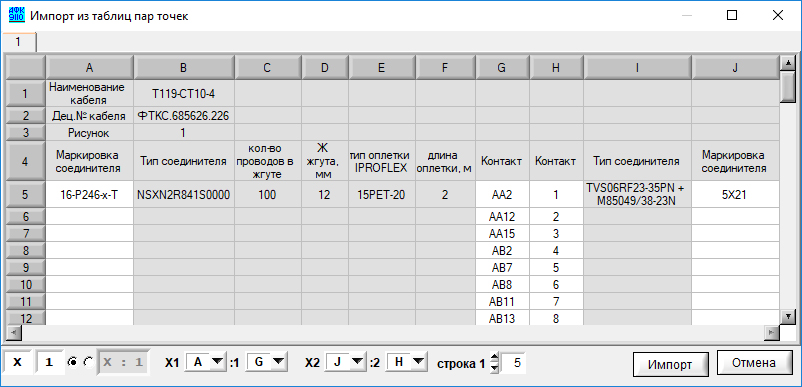Click cell AB11 in column G
This screenshot has width=802, height=387.
click(503, 301)
